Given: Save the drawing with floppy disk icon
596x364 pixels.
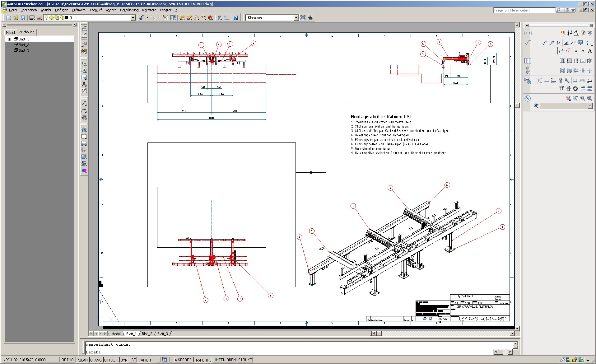Looking at the screenshot, I should 23,18.
